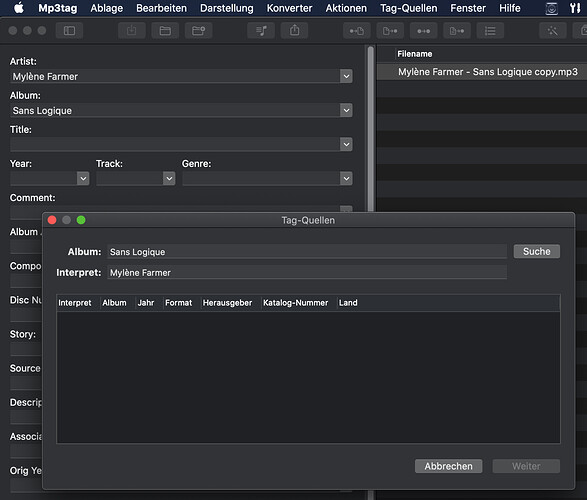This screenshot has width=587, height=500.
Task: Click the magic wand actions icon
Action: tap(553, 31)
